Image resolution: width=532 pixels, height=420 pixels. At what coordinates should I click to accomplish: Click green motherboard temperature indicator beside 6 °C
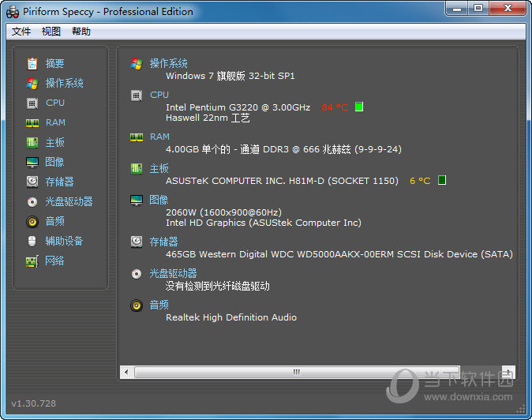(442, 180)
